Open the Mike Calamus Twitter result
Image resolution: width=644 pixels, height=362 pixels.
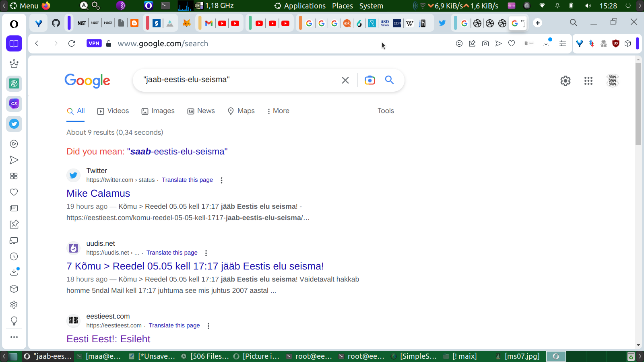[x=98, y=193]
